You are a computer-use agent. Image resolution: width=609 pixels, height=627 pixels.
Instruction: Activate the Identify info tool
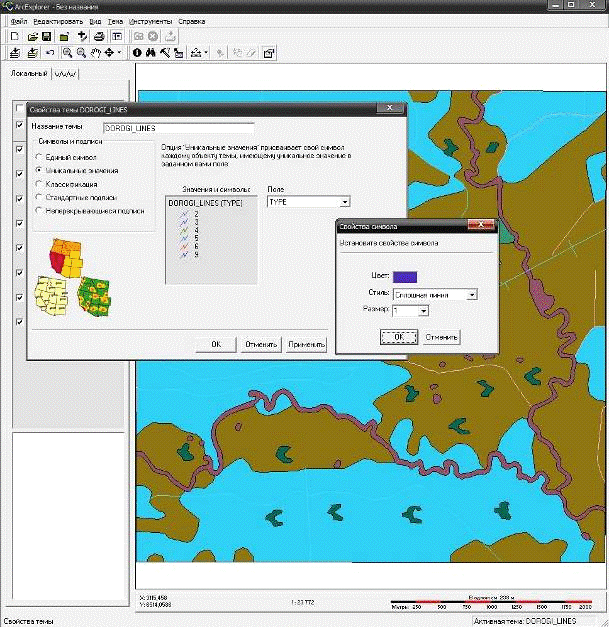(x=137, y=52)
